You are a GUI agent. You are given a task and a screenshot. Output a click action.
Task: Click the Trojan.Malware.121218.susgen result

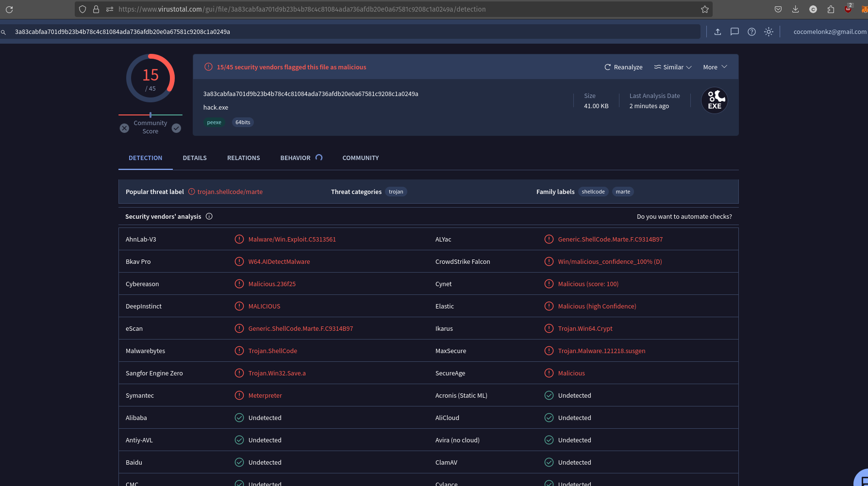[x=601, y=351]
